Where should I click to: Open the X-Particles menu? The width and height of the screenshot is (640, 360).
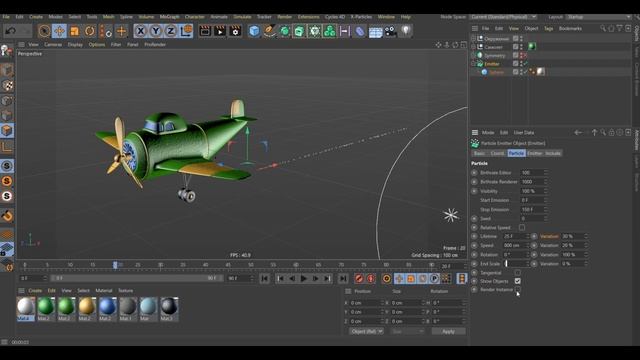(x=361, y=17)
